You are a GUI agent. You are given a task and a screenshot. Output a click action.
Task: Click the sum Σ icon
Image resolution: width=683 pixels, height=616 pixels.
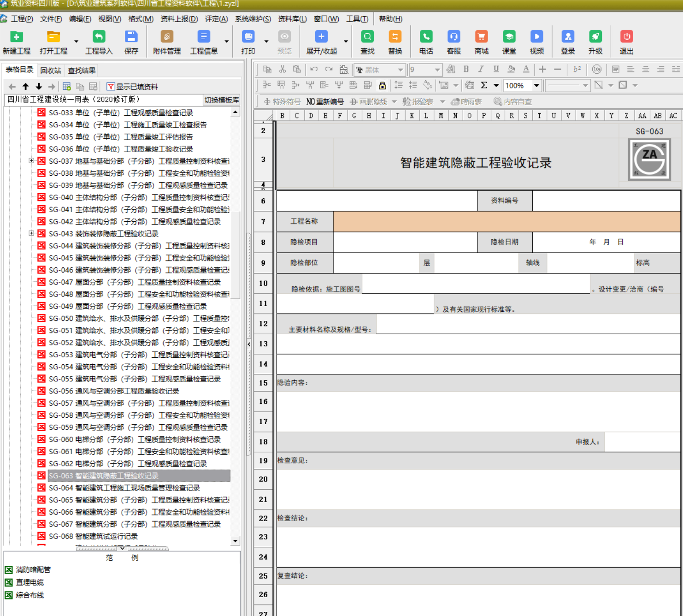point(484,85)
